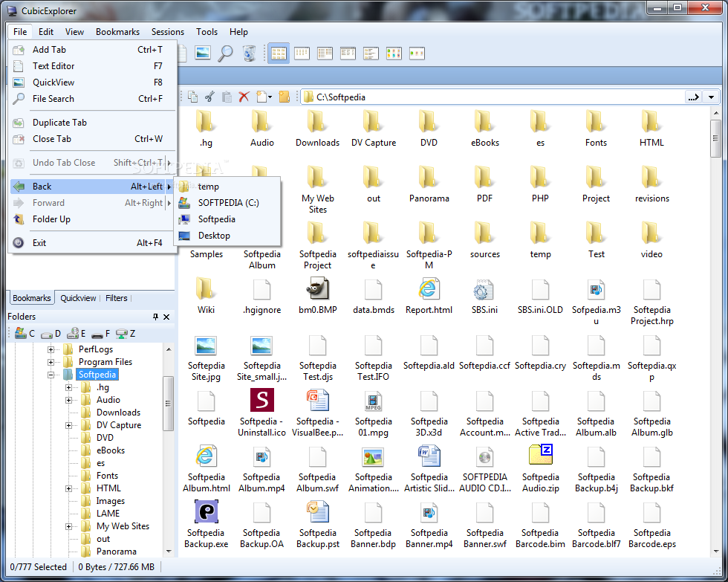
Task: Open address bar history dropdown arrow
Action: tap(711, 97)
